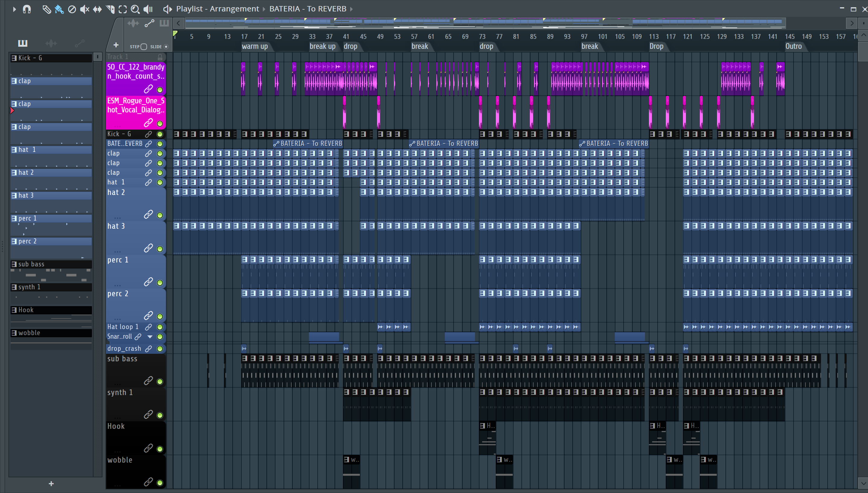
Task: Click automation icon in the header panel
Action: pyautogui.click(x=149, y=24)
